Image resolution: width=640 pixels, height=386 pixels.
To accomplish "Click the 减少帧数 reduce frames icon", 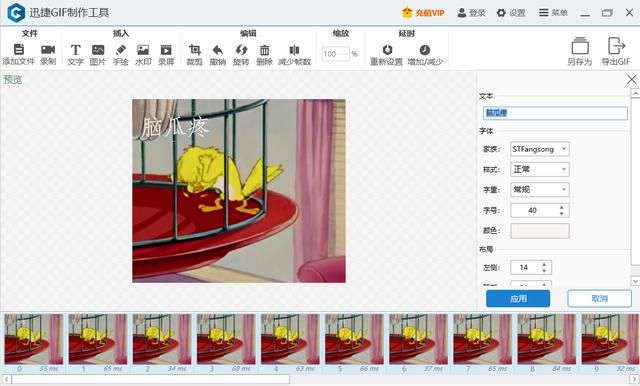I will tap(294, 50).
